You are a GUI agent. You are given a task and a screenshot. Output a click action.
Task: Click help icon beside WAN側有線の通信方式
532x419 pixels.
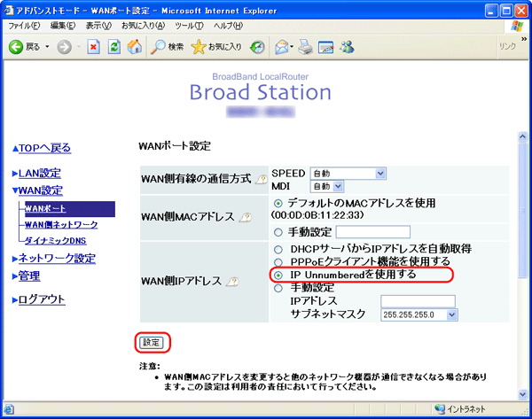tap(262, 180)
